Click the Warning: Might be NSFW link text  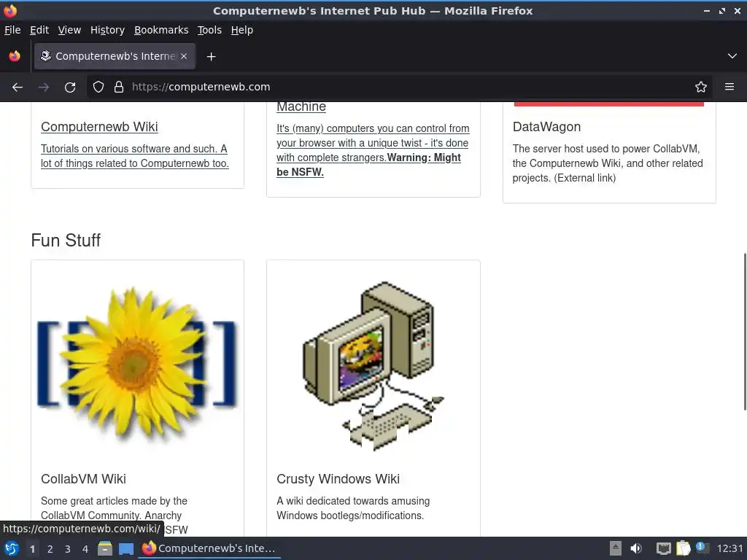(x=368, y=165)
